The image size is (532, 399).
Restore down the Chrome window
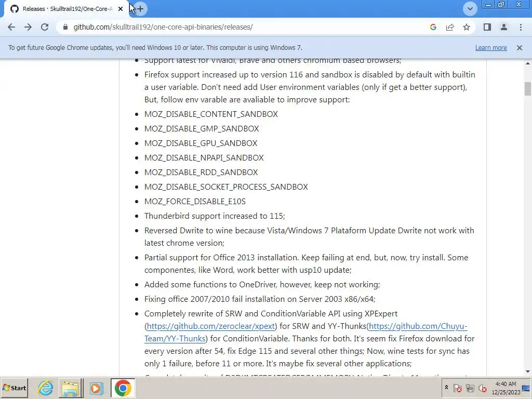(x=501, y=4)
